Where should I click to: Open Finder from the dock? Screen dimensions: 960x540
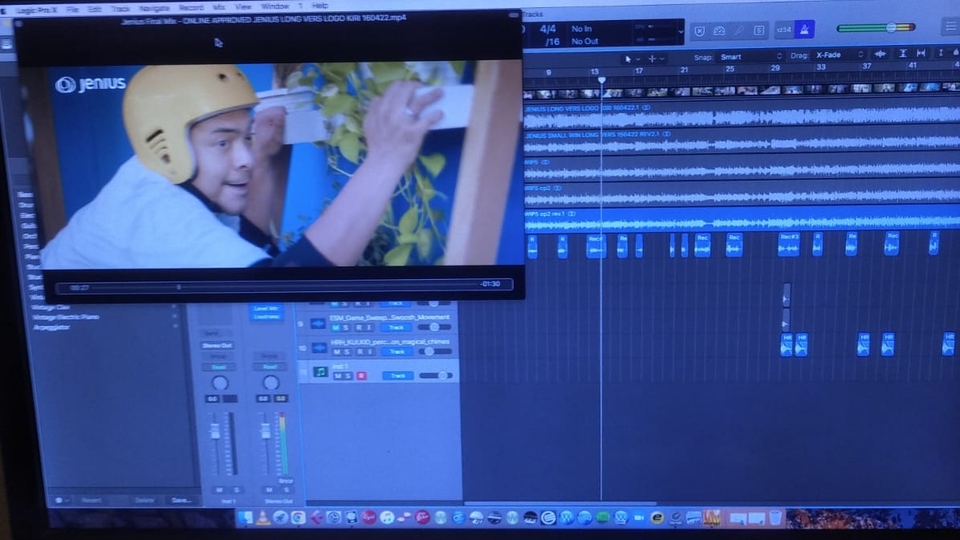(x=246, y=518)
